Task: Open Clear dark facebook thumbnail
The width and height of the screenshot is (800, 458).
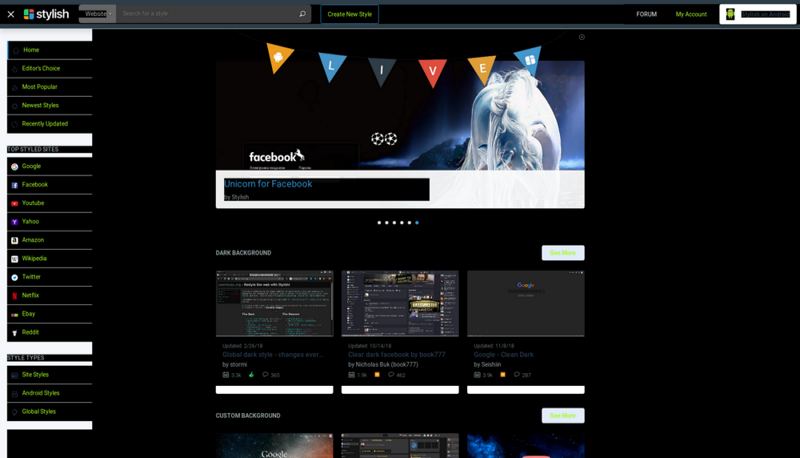Action: [400, 303]
